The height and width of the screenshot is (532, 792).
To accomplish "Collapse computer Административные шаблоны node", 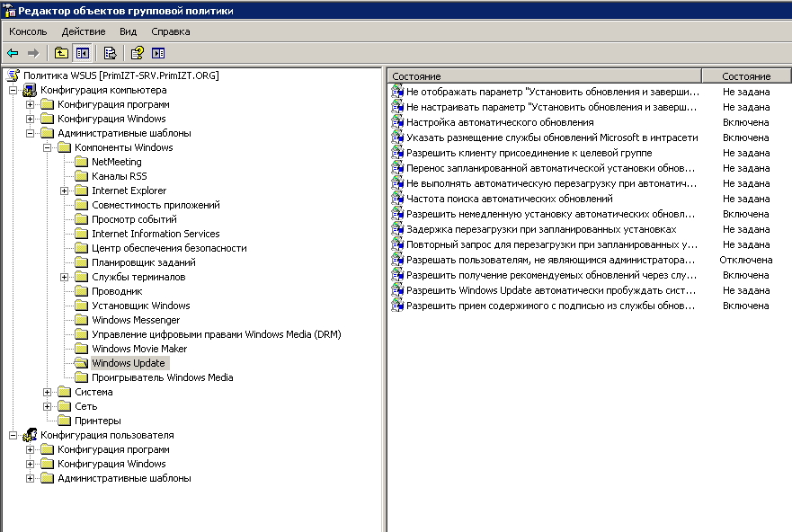I will (x=31, y=133).
